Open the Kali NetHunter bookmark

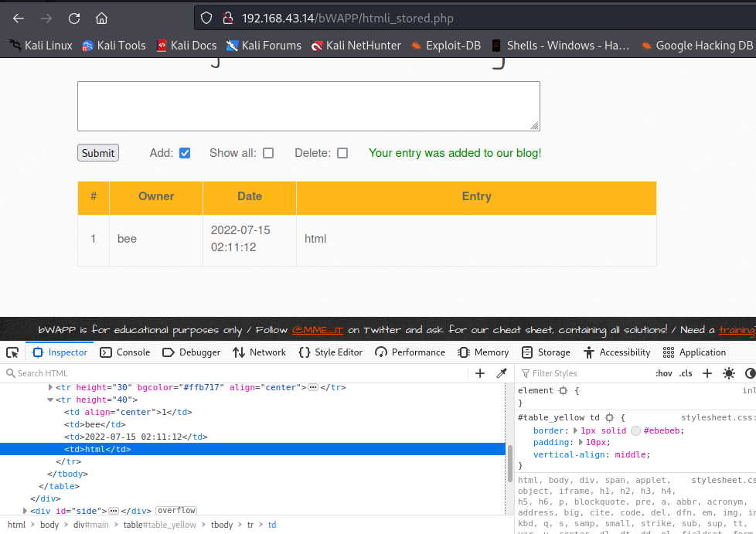(356, 46)
